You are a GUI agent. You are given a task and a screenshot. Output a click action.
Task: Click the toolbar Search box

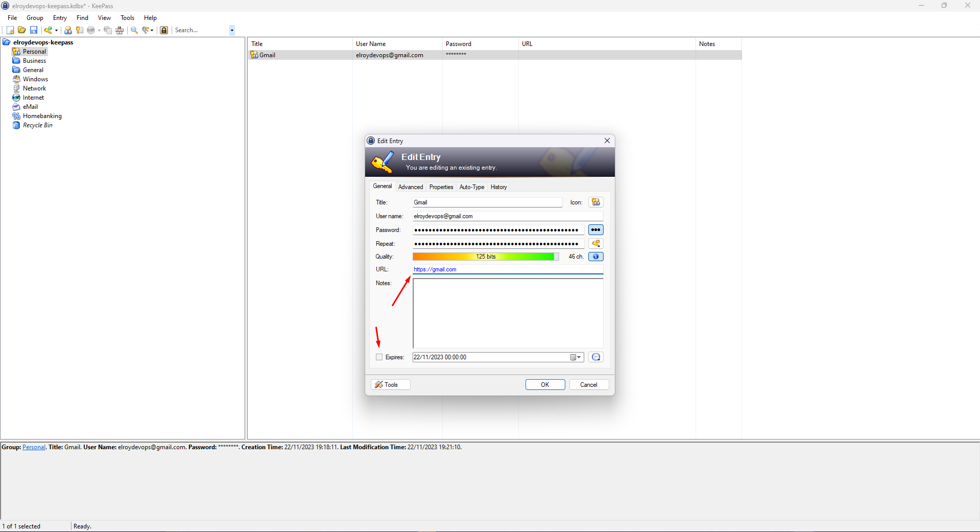pos(201,30)
